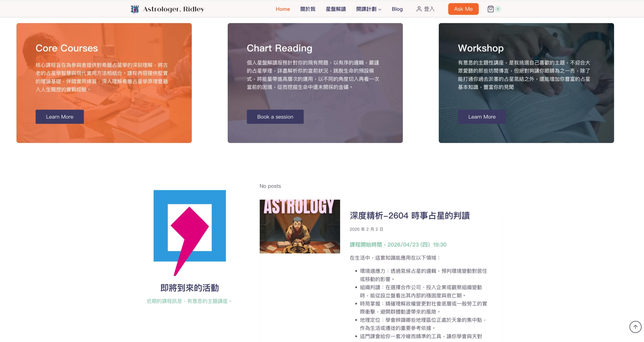Viewport: 644px width, 342px height.
Task: Open the Home menu item
Action: click(x=283, y=9)
